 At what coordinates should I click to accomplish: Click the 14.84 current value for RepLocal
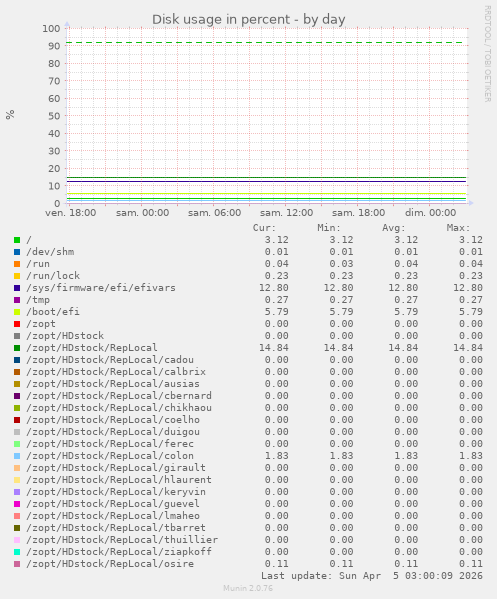pyautogui.click(x=274, y=348)
